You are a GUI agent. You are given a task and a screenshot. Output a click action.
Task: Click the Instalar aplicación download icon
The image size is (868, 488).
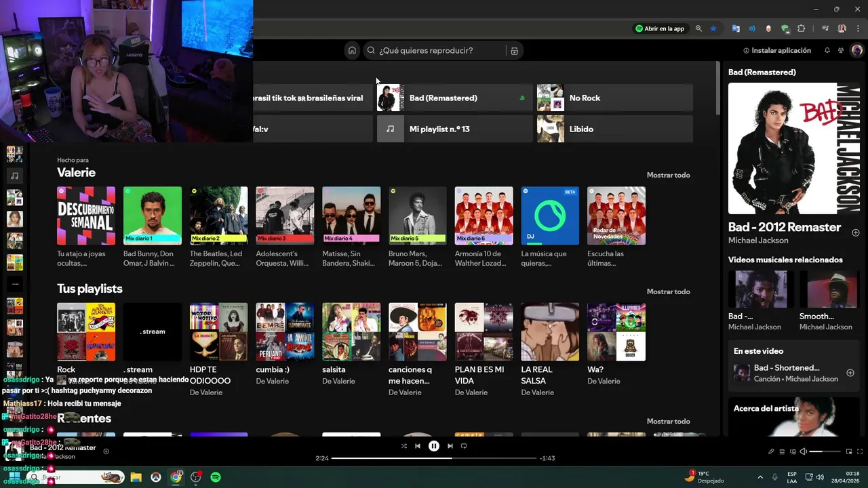tap(747, 50)
